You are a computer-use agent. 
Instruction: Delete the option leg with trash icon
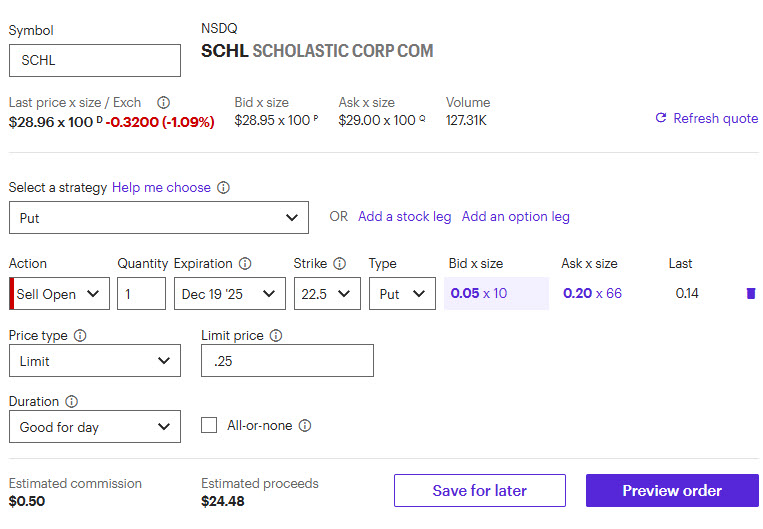click(x=751, y=294)
